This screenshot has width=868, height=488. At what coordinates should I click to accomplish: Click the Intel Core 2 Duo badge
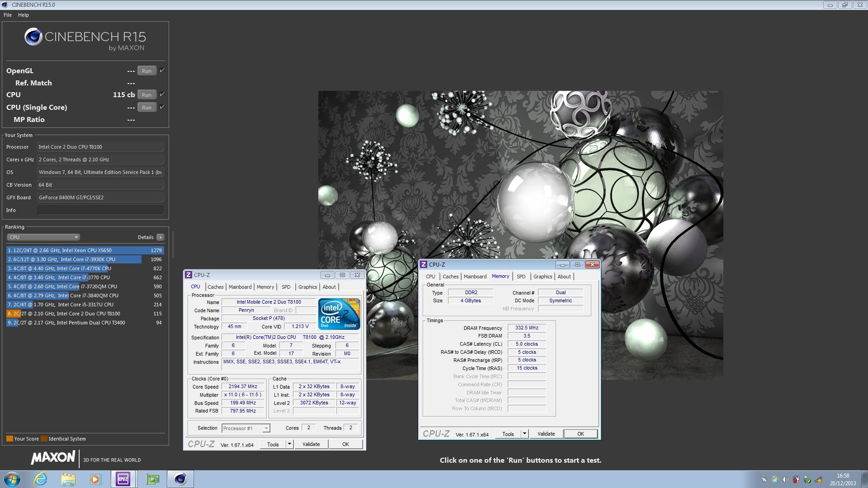coord(339,314)
